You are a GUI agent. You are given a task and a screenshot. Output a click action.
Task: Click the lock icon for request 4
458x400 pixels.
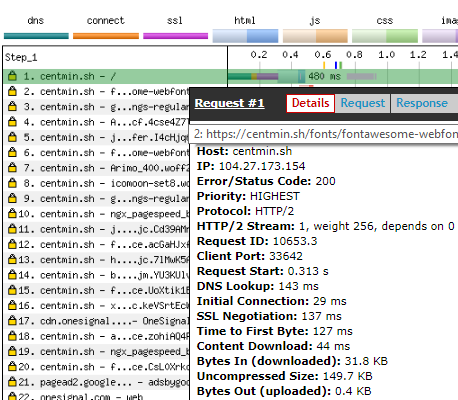[12, 122]
